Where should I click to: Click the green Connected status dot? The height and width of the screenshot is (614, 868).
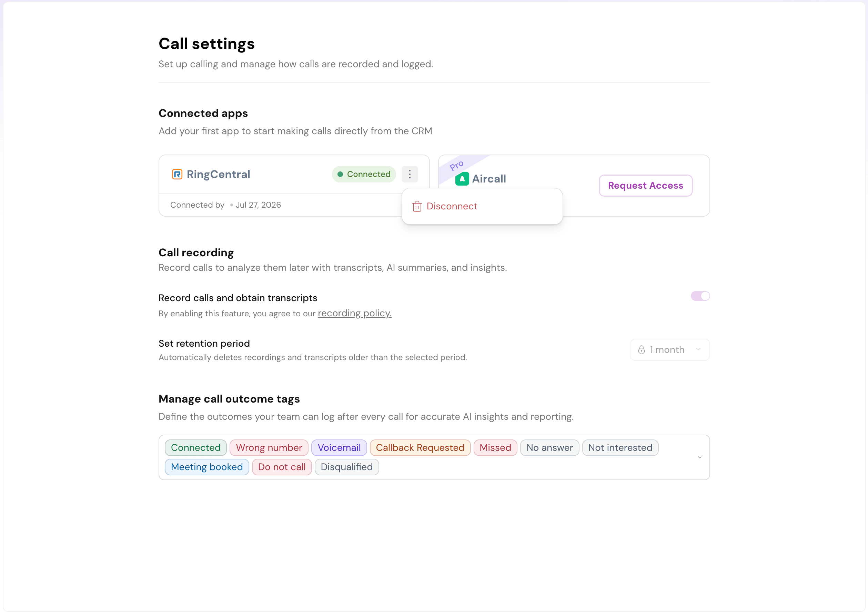click(x=340, y=174)
